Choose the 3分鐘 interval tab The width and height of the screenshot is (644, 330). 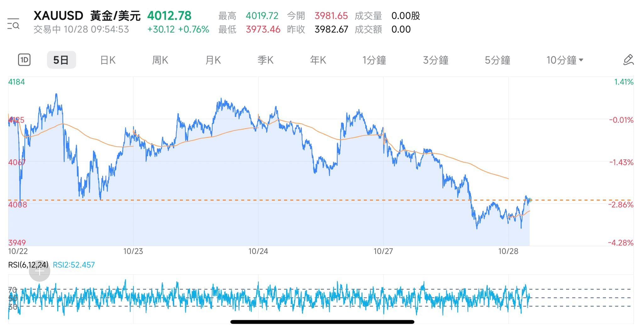tap(436, 60)
